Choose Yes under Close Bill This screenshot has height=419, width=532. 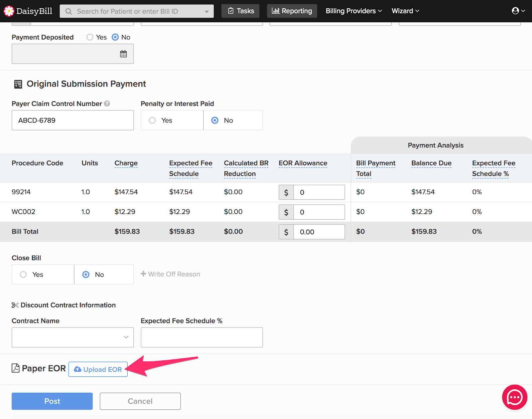(x=23, y=275)
